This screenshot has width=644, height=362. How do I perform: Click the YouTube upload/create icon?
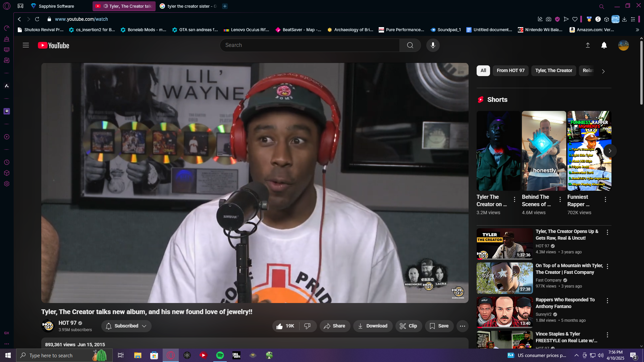pyautogui.click(x=588, y=45)
